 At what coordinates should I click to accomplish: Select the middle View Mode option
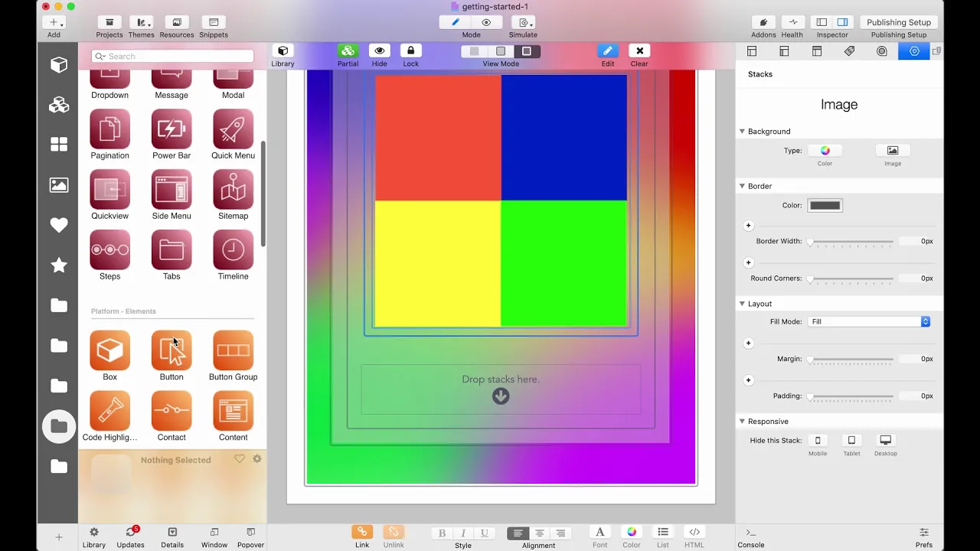(501, 51)
